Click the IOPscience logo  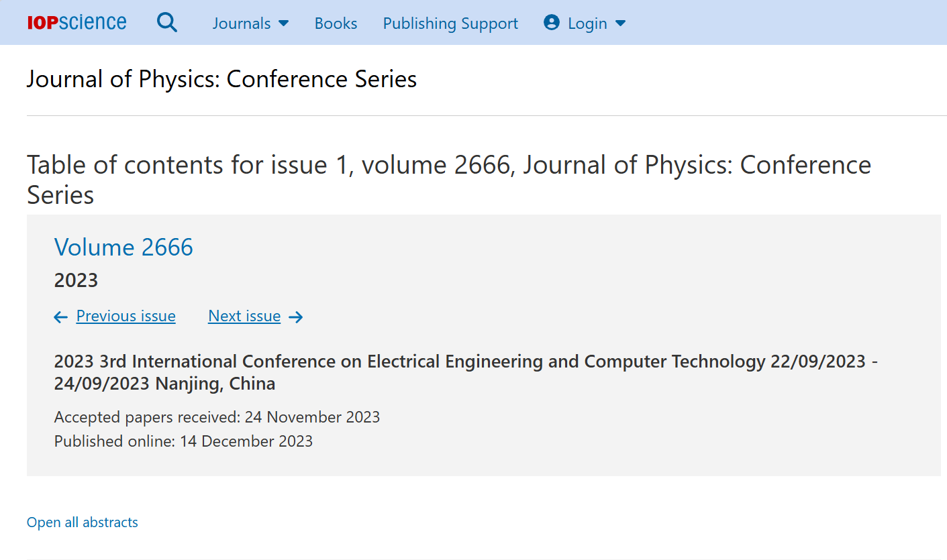click(77, 23)
